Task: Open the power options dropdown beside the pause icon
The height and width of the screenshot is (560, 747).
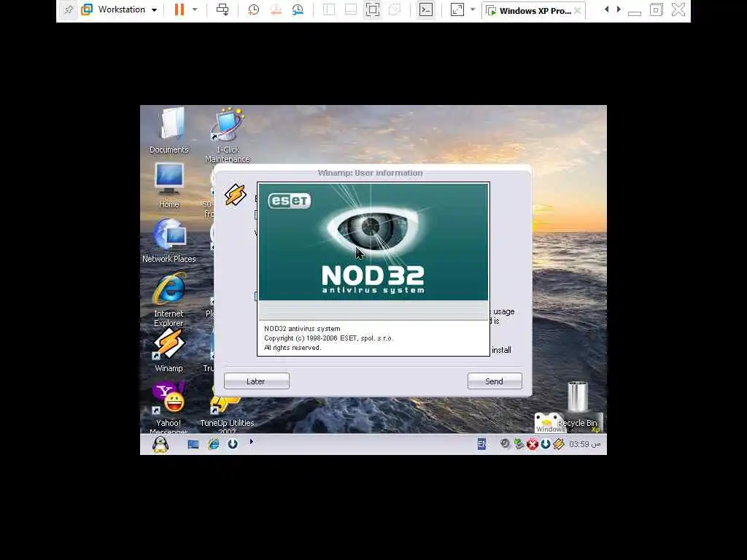Action: point(195,9)
